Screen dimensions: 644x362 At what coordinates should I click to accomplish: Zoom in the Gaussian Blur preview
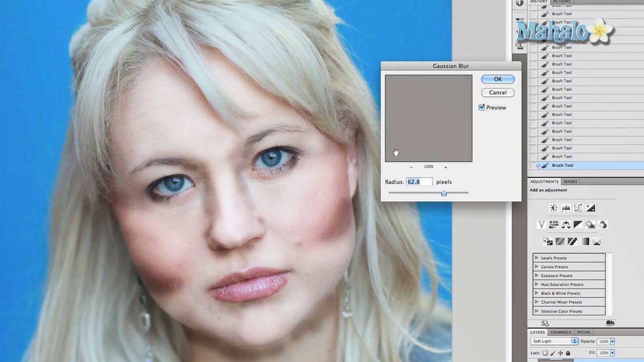[x=445, y=166]
